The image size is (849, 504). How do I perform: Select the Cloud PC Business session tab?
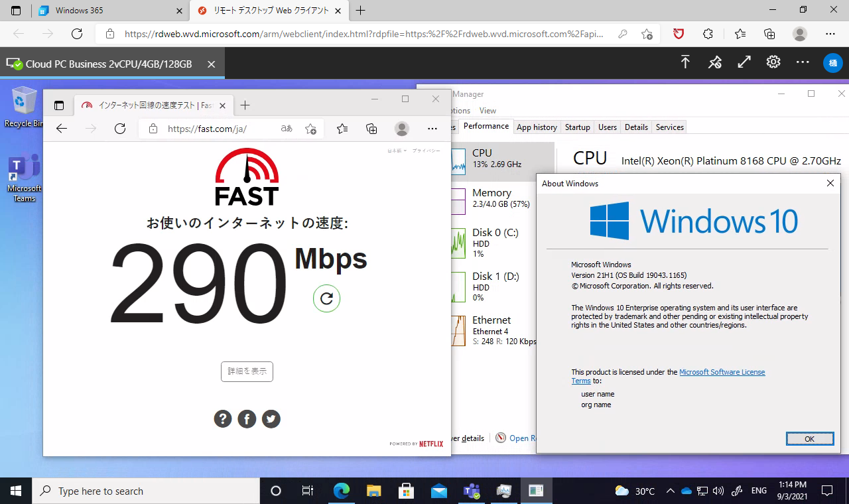pyautogui.click(x=112, y=64)
